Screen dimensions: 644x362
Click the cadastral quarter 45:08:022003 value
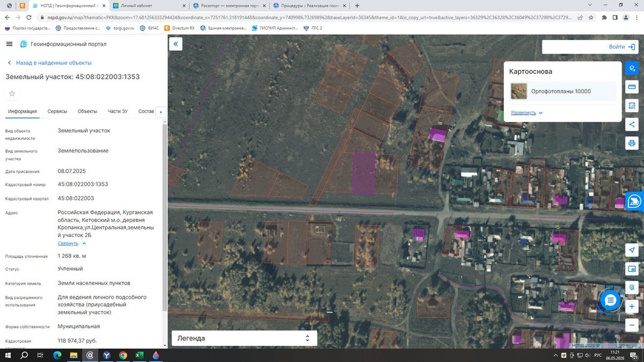click(x=76, y=198)
